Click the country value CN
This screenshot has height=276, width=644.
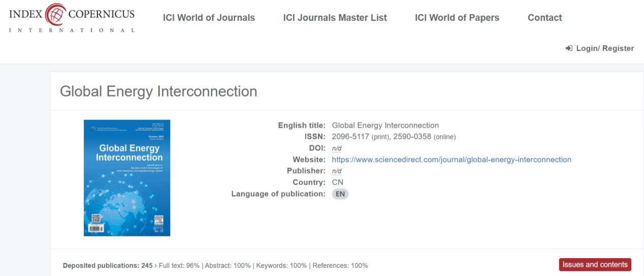pyautogui.click(x=338, y=182)
